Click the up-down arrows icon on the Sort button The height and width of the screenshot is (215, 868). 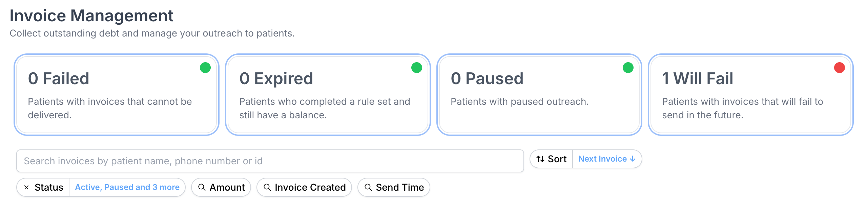pos(541,159)
